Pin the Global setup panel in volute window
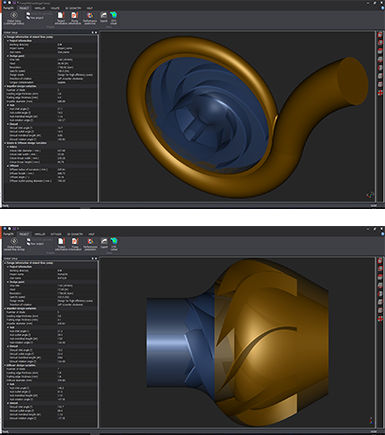The height and width of the screenshot is (435, 385). pyautogui.click(x=93, y=33)
